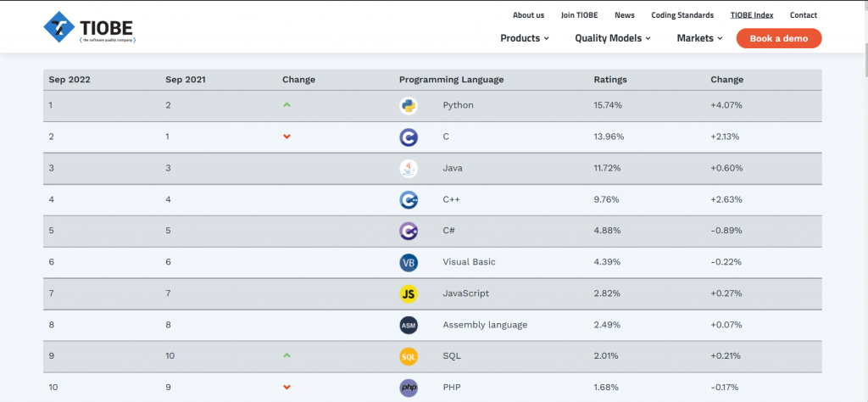
Task: Click the Assembly language ASM icon
Action: pos(409,325)
